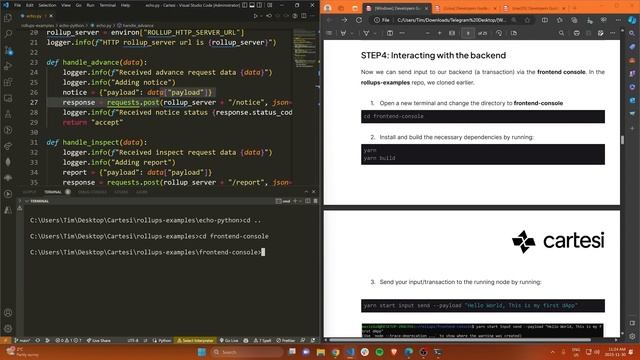Image resolution: width=640 pixels, height=360 pixels.
Task: Open the notifications bell in VS Code status bar
Action: [313, 340]
